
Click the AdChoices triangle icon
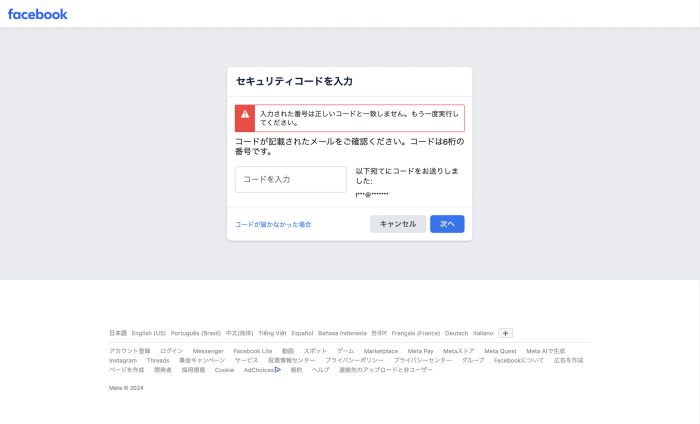278,370
